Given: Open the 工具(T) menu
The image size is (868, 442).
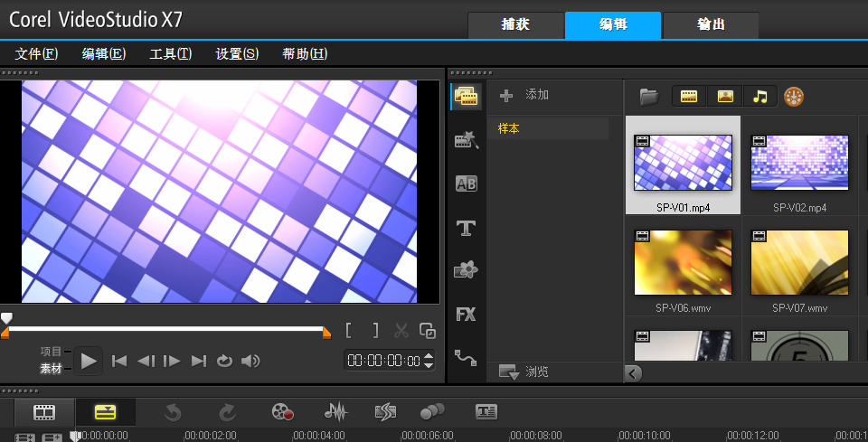Looking at the screenshot, I should pyautogui.click(x=171, y=53).
